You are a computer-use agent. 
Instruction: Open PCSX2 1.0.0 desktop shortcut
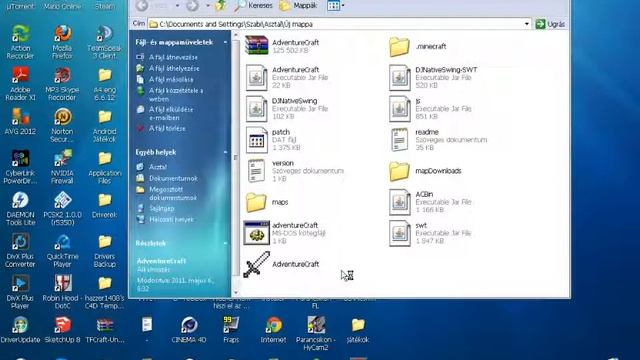62,209
